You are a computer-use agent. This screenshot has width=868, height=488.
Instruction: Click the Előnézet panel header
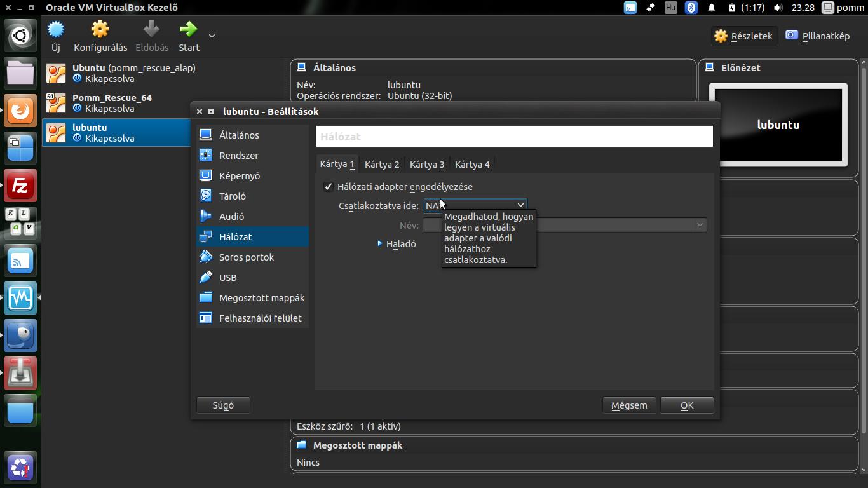point(741,67)
